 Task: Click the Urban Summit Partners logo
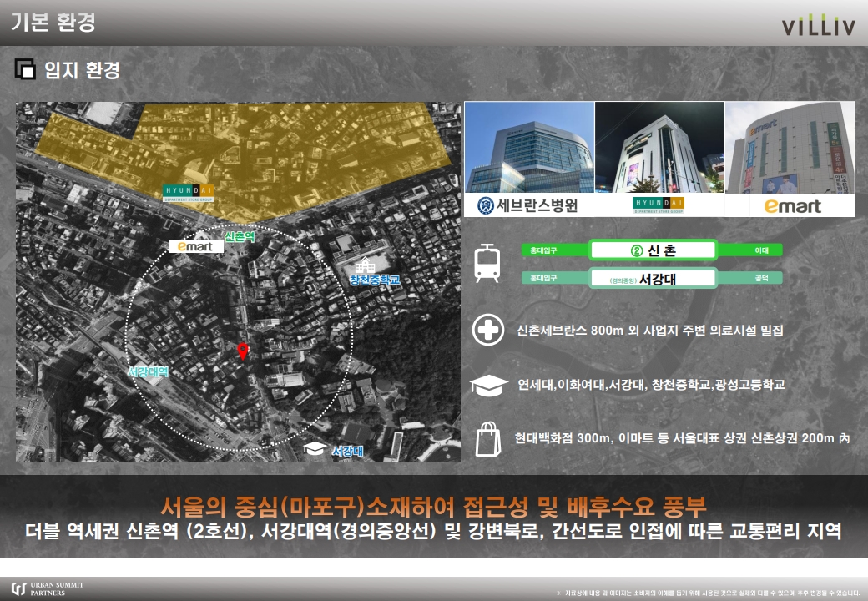48,588
